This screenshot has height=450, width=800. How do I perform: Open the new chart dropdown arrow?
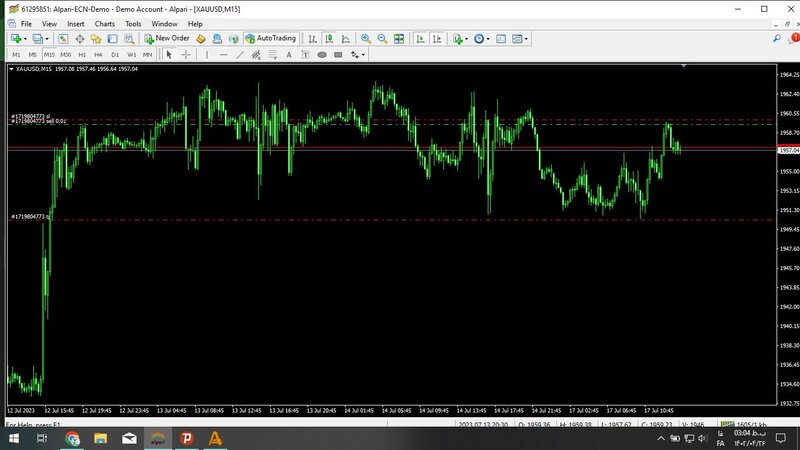click(x=25, y=38)
